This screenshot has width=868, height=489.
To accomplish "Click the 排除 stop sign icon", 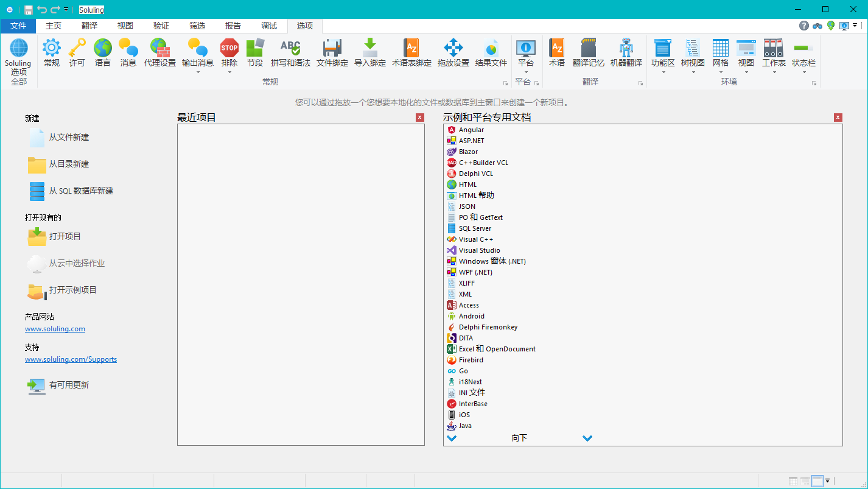I will 229,47.
